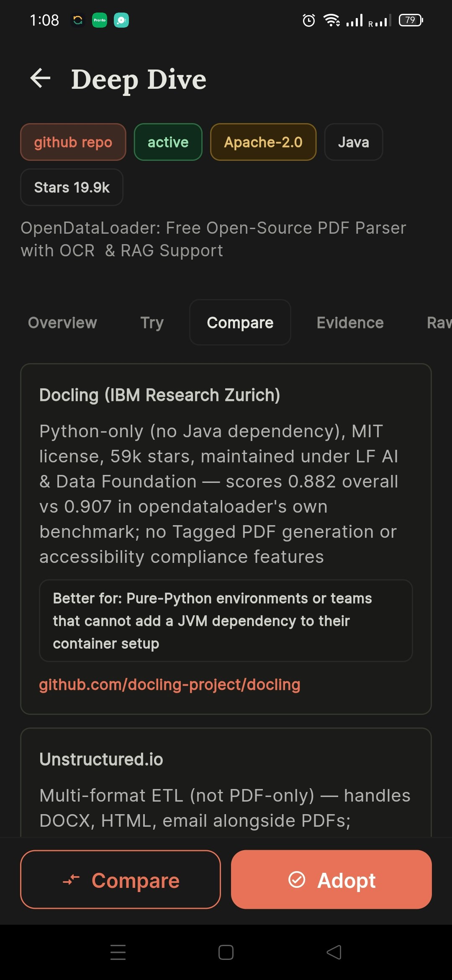452x980 pixels.
Task: Tap the OpenDataLoader description text
Action: (213, 239)
